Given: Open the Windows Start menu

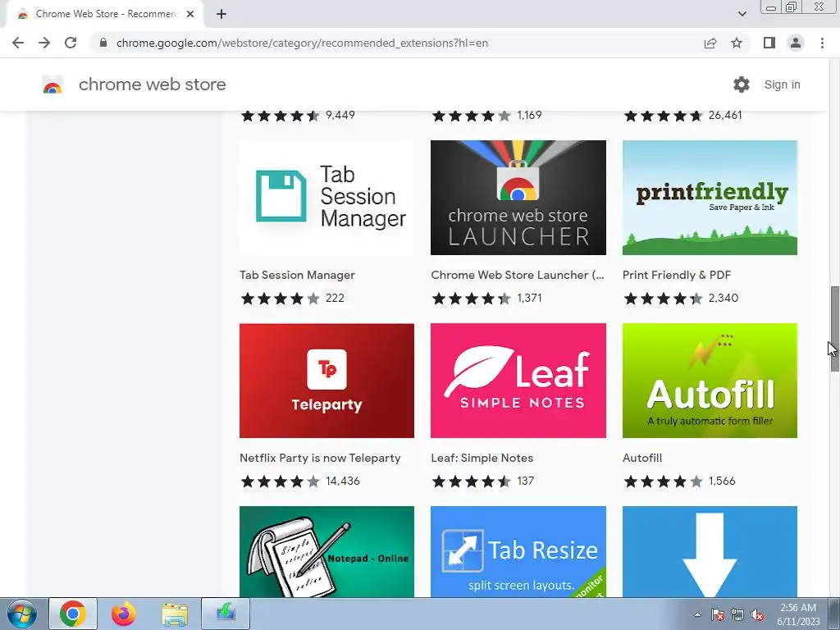Looking at the screenshot, I should click(x=22, y=614).
